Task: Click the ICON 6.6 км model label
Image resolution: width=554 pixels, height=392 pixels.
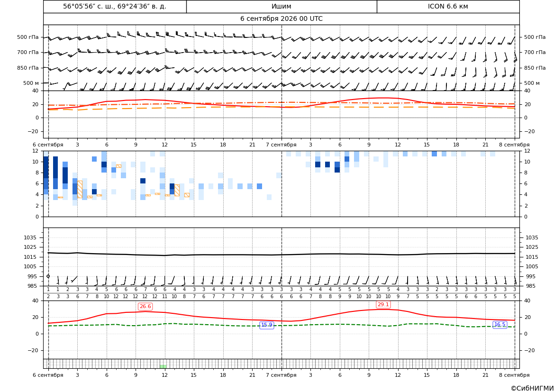Action: tap(448, 6)
